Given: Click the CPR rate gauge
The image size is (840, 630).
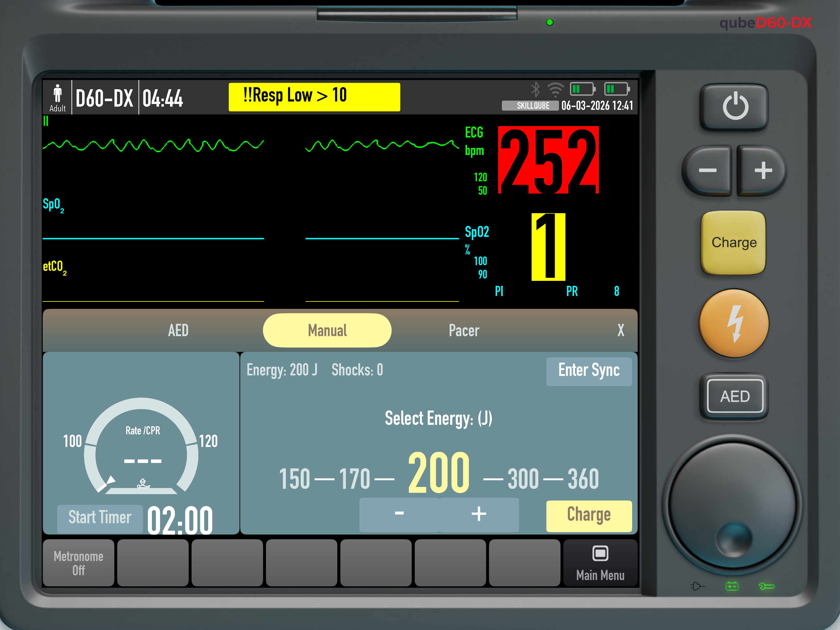Looking at the screenshot, I should coord(141,446).
